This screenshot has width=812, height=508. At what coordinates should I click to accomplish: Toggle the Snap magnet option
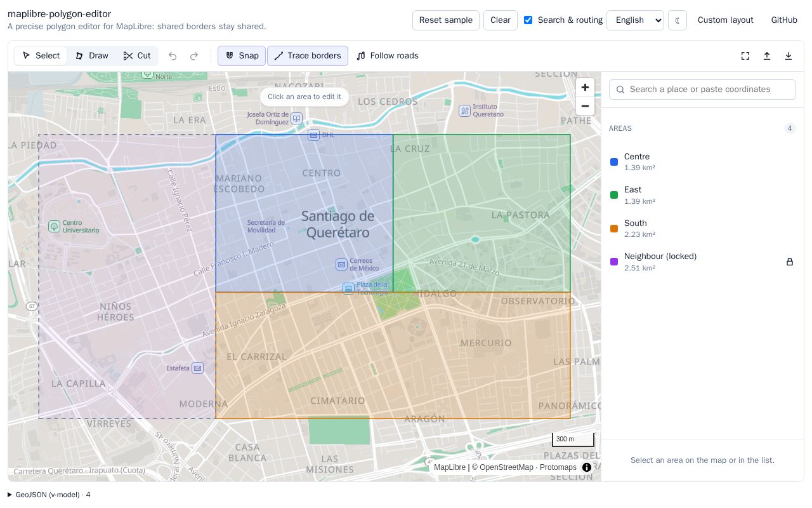pyautogui.click(x=242, y=56)
